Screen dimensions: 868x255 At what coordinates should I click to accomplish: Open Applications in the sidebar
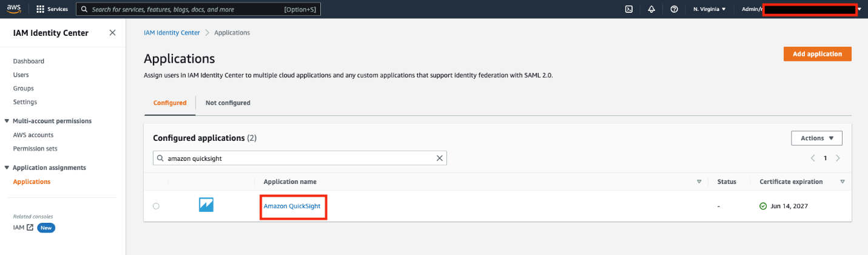click(x=32, y=182)
